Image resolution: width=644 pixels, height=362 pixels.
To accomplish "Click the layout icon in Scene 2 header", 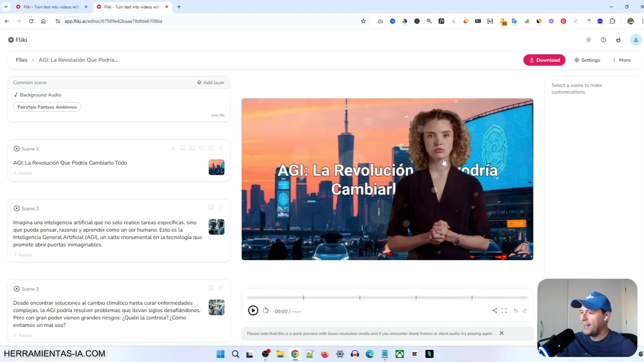I will (211, 208).
